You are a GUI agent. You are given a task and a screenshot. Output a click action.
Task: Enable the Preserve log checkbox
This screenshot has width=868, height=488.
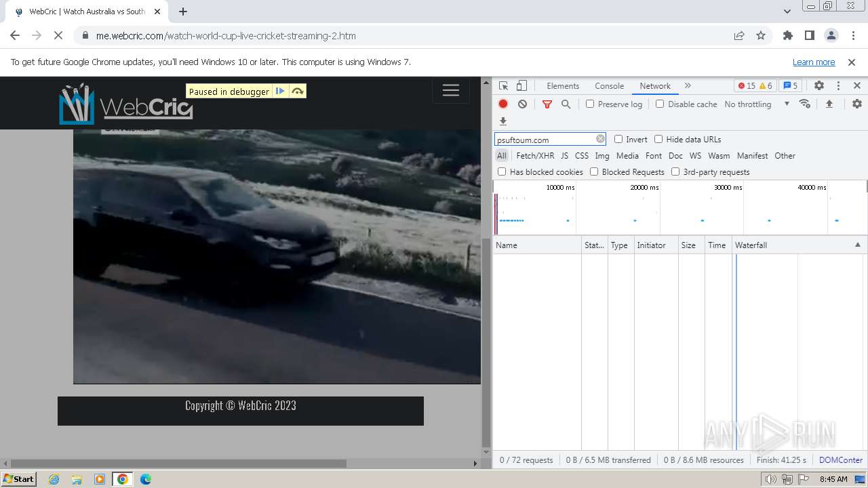point(590,104)
